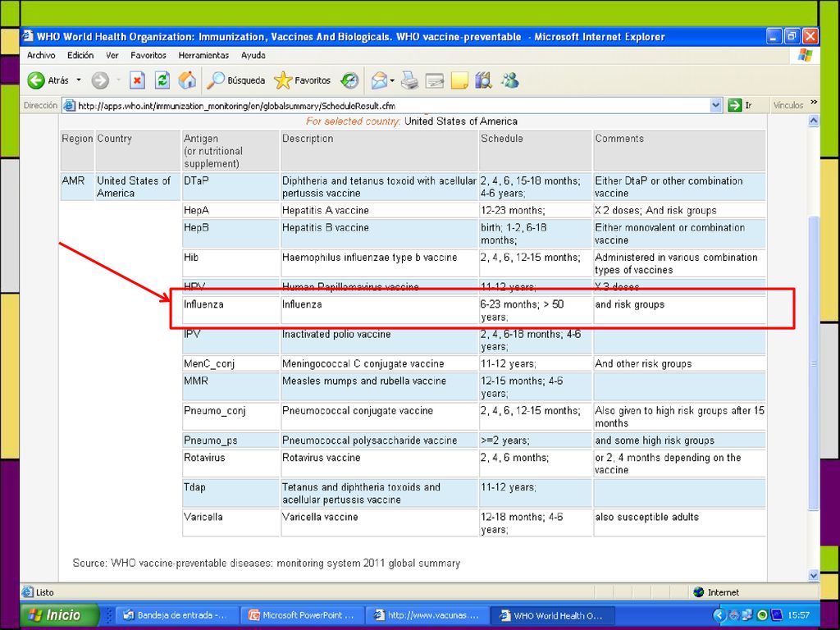840x630 pixels.
Task: Open the Edición menu
Action: [x=80, y=55]
